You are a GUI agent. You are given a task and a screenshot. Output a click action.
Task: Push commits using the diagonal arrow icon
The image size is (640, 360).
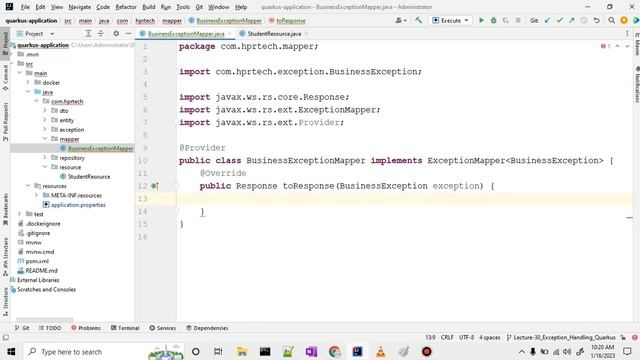tap(571, 20)
